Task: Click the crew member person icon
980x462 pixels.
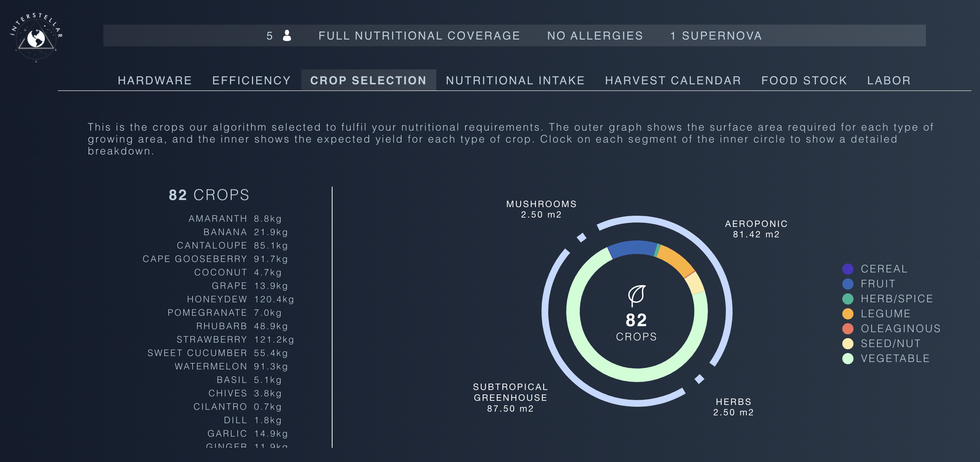Action: click(287, 35)
